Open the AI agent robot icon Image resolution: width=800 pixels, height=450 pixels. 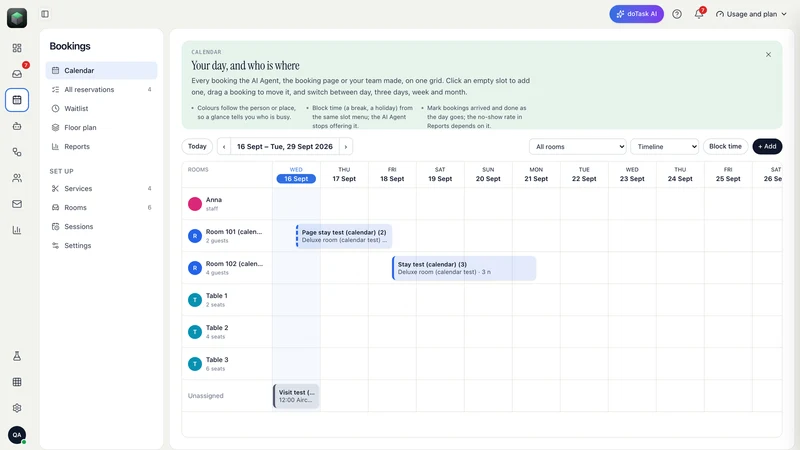pos(17,126)
